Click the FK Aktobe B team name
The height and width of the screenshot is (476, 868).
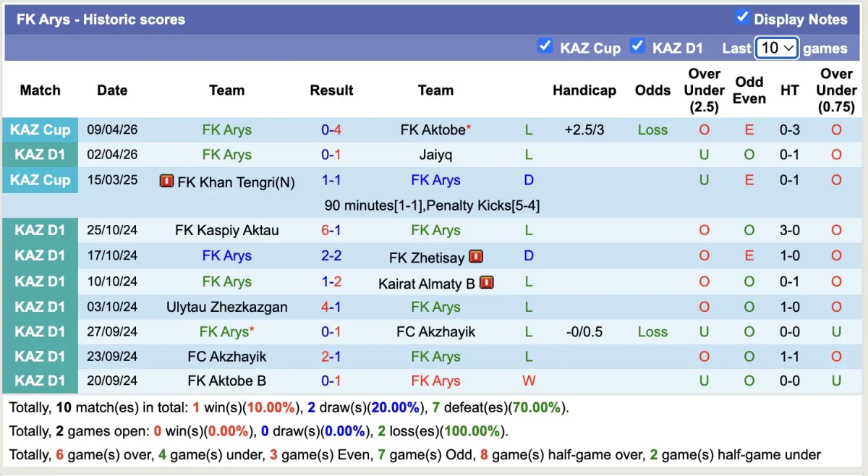tap(226, 381)
